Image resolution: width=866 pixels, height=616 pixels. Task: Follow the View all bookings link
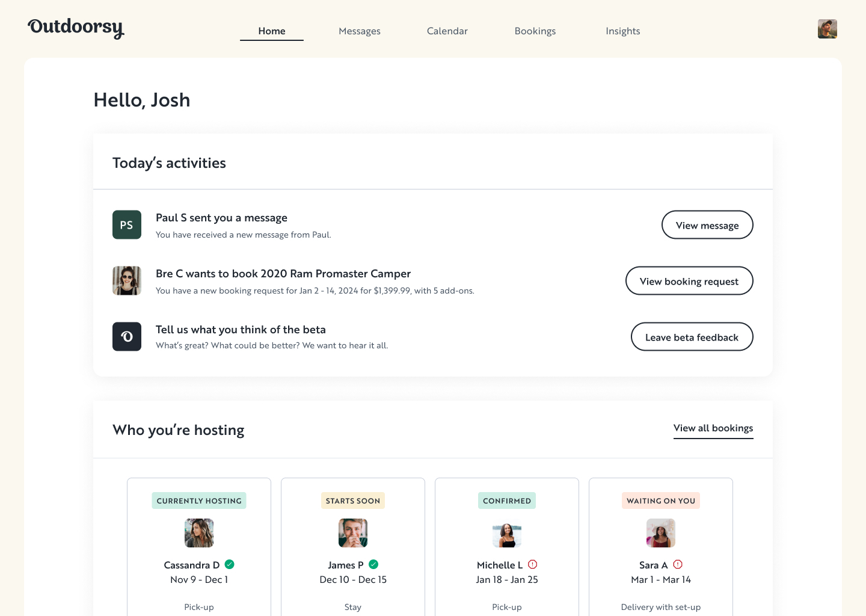pyautogui.click(x=713, y=428)
